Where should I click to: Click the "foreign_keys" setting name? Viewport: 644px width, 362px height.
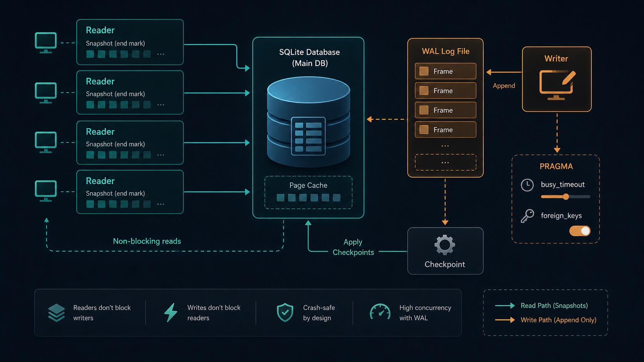click(x=561, y=216)
